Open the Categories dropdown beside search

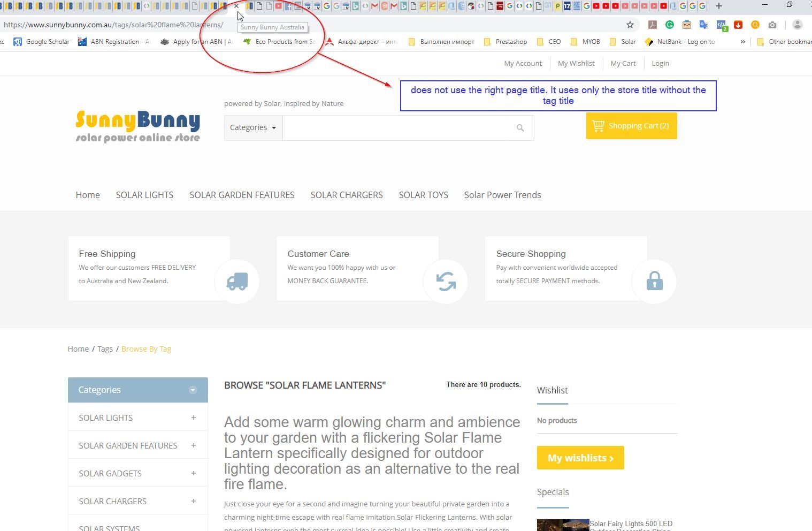coord(253,127)
